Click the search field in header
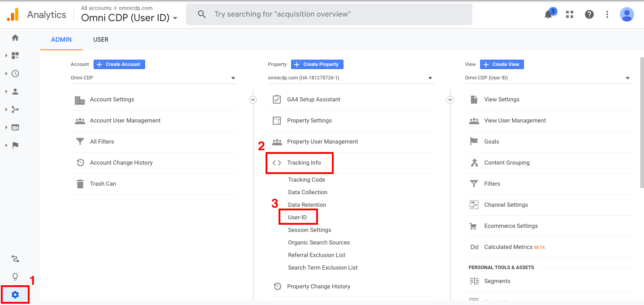Viewport: 644px width, 305px height. tap(329, 14)
